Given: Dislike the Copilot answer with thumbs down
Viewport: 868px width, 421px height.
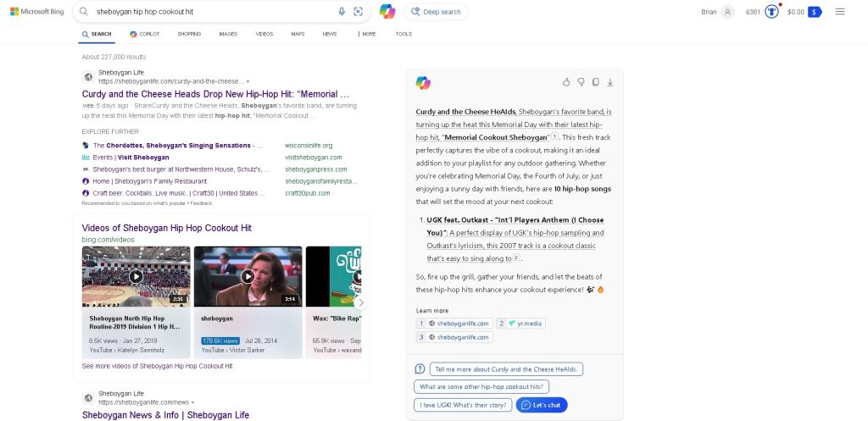Looking at the screenshot, I should pos(581,82).
